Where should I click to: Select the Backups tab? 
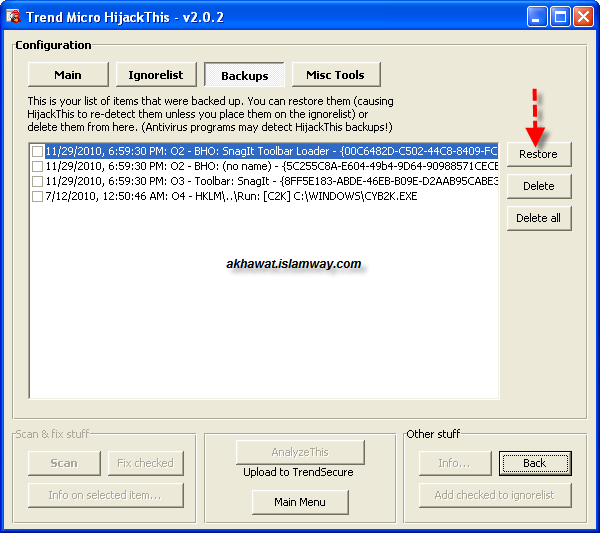click(x=245, y=75)
